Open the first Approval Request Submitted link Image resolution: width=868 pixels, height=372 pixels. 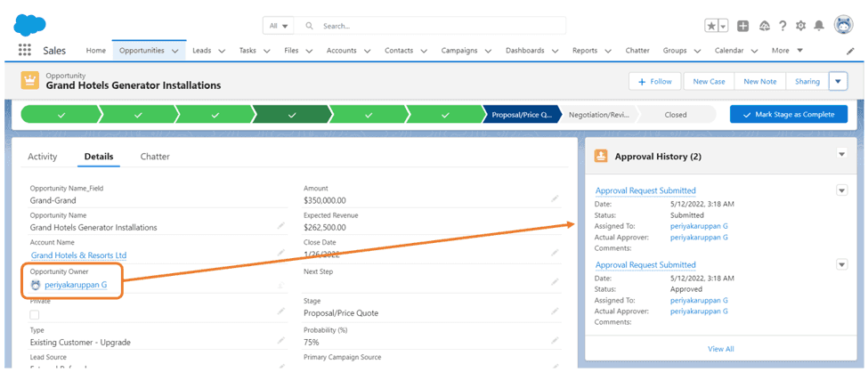645,190
